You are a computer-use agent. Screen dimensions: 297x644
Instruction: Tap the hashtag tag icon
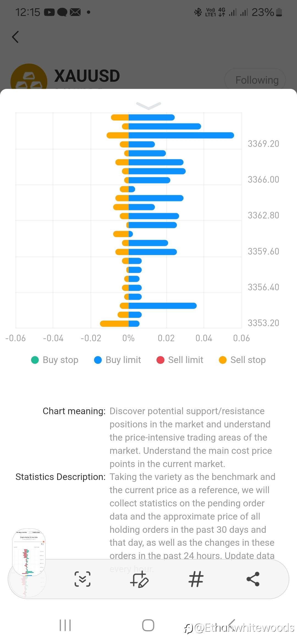tap(196, 579)
